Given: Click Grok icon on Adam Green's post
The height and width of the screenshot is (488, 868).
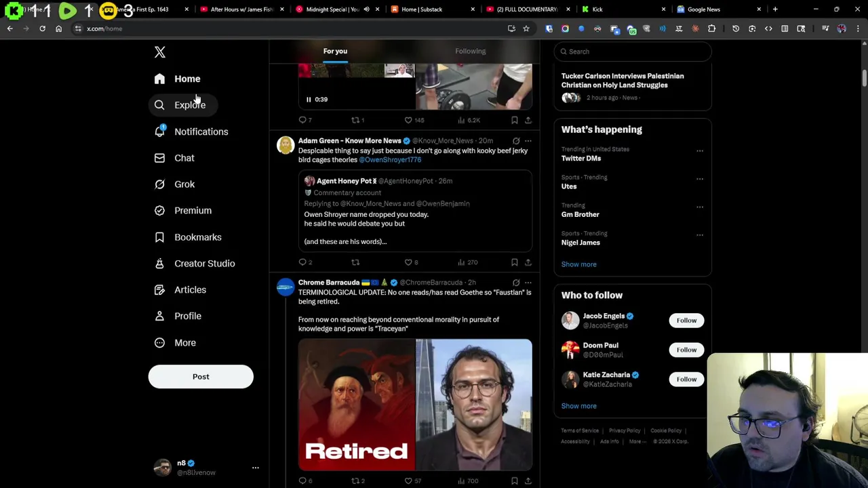Looking at the screenshot, I should (x=516, y=141).
